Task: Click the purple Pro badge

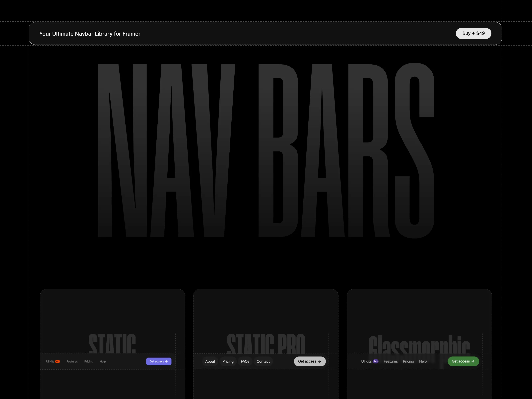Action: [375, 361]
